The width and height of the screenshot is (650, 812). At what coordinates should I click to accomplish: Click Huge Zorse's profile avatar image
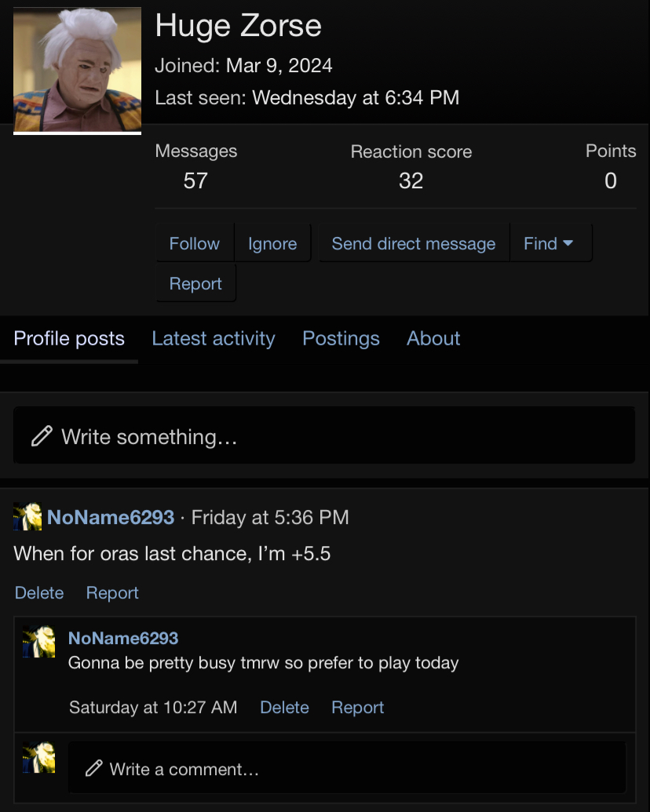coord(77,71)
